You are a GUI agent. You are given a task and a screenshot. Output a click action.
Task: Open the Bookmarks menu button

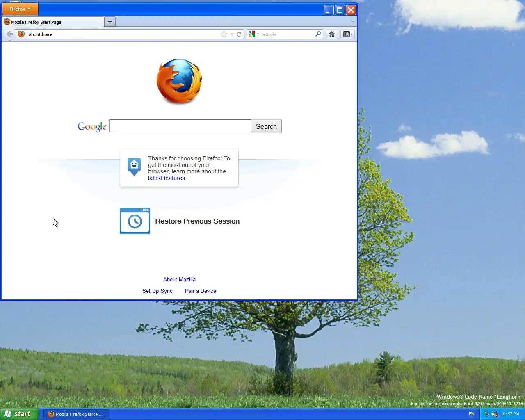tap(347, 34)
